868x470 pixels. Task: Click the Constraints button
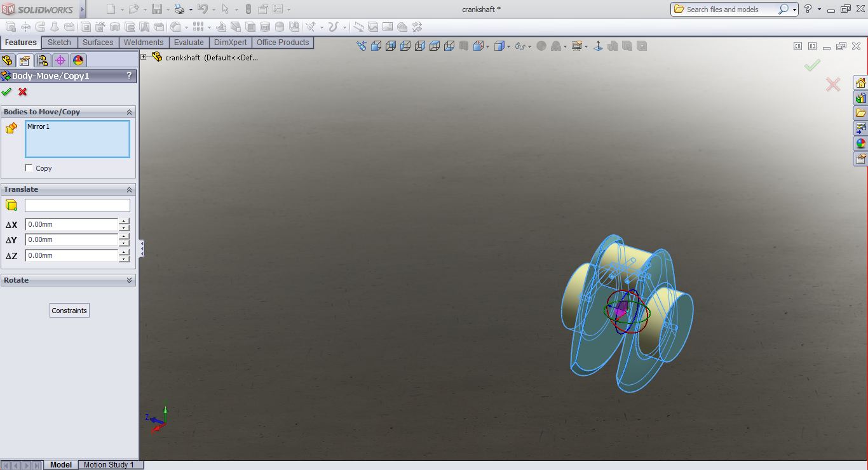[69, 311]
